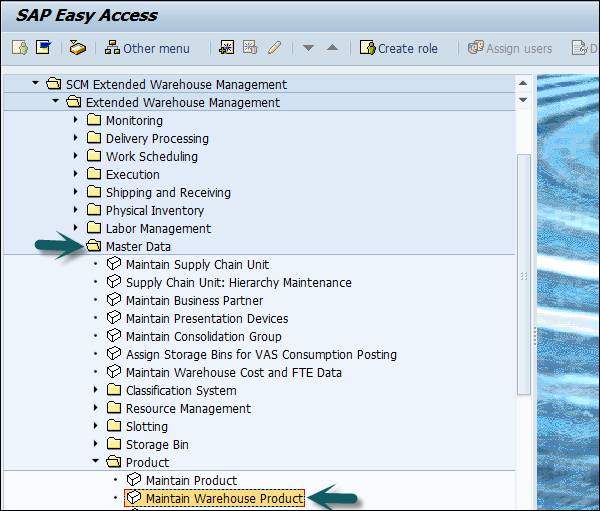Click the Storage Bin folder icon
The width and height of the screenshot is (600, 511).
114,445
